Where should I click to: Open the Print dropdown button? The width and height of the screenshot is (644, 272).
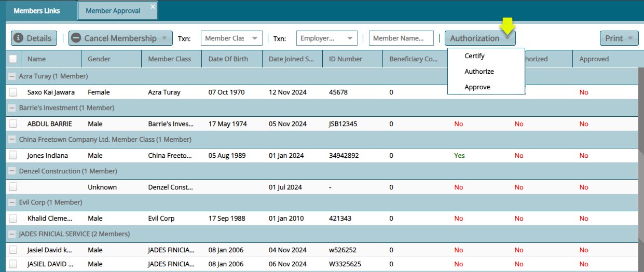coord(619,38)
